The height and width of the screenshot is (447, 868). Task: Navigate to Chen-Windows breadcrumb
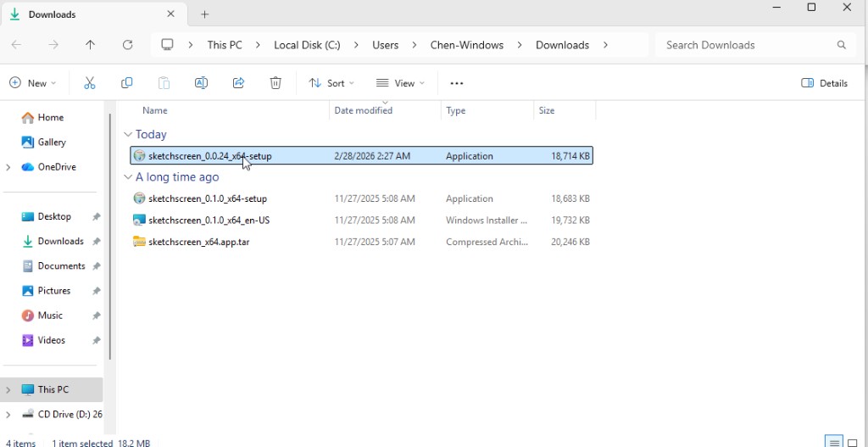(x=467, y=45)
